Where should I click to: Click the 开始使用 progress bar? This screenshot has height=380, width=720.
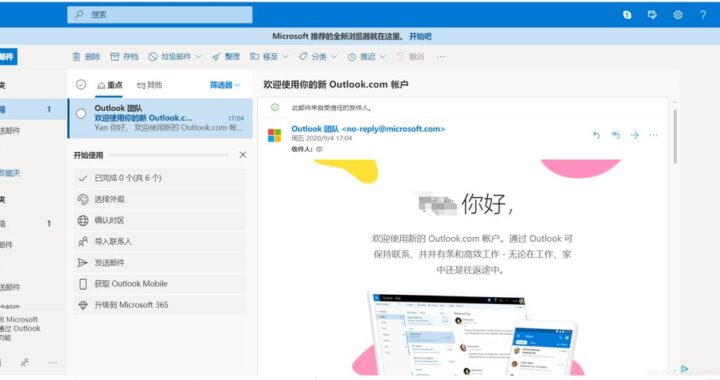[x=169, y=155]
